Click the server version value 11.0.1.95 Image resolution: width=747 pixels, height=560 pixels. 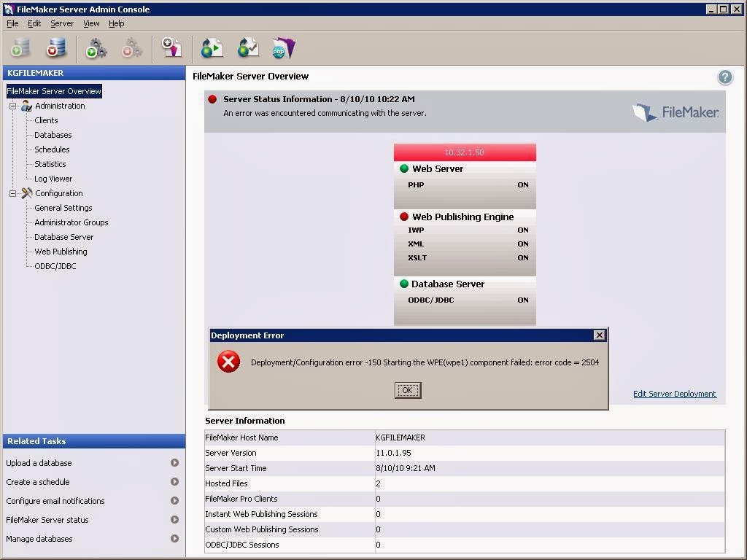tap(393, 453)
